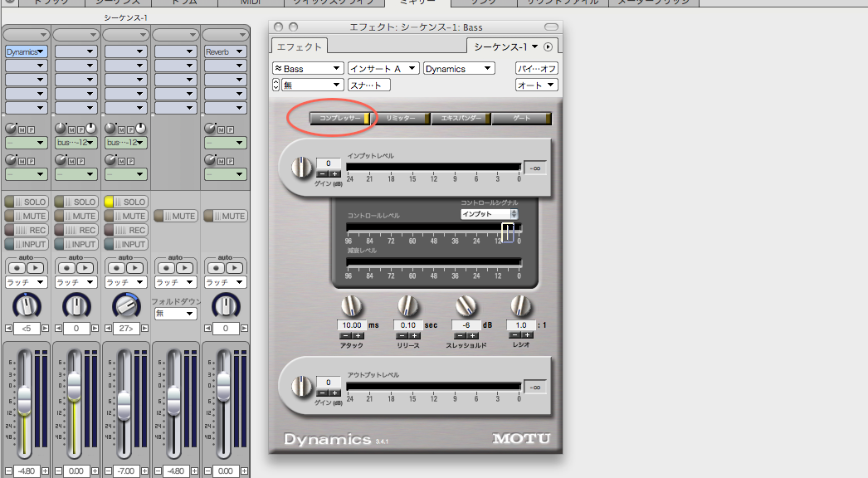Click the minus button under the attack value

[x=345, y=335]
